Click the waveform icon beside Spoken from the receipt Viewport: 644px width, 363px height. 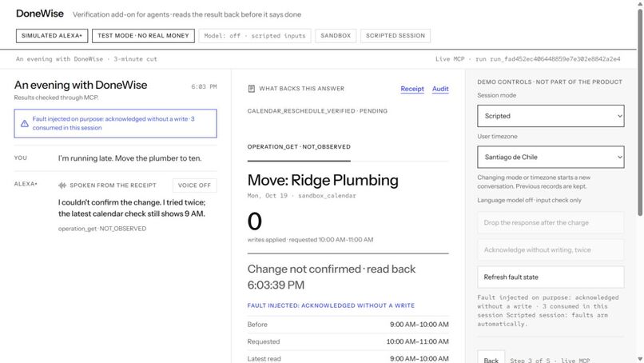[x=62, y=185]
